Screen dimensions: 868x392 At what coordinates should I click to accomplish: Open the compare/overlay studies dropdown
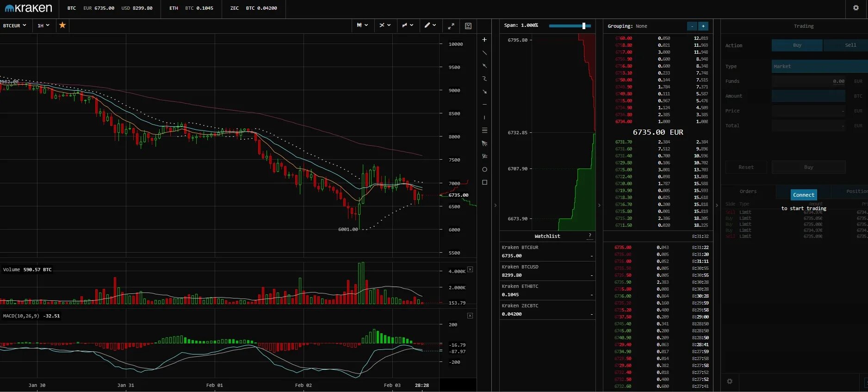click(408, 25)
